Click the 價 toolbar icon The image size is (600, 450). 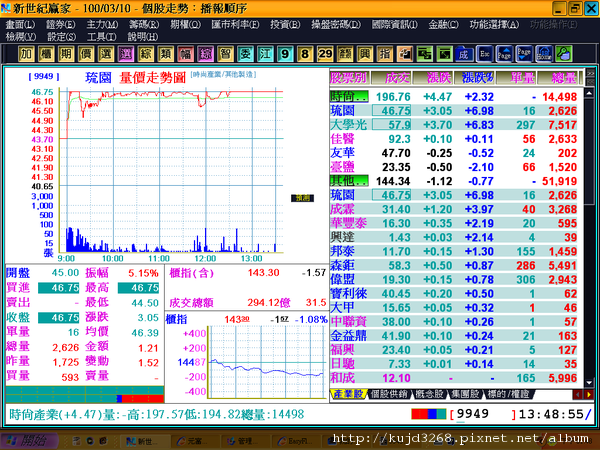click(86, 54)
